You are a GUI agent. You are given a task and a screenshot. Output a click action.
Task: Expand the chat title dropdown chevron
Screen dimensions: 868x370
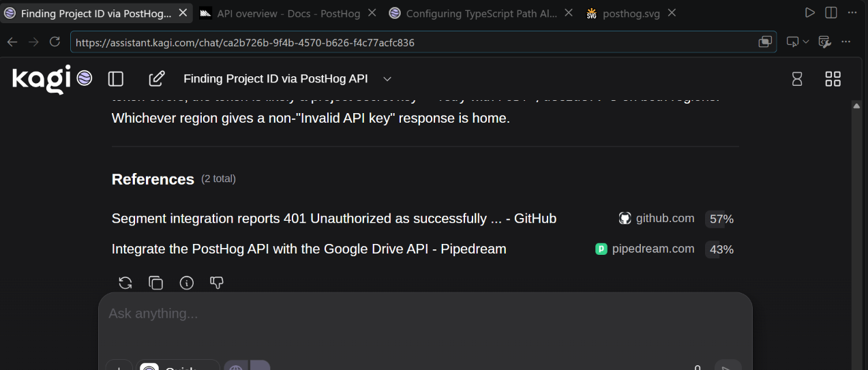pyautogui.click(x=387, y=79)
